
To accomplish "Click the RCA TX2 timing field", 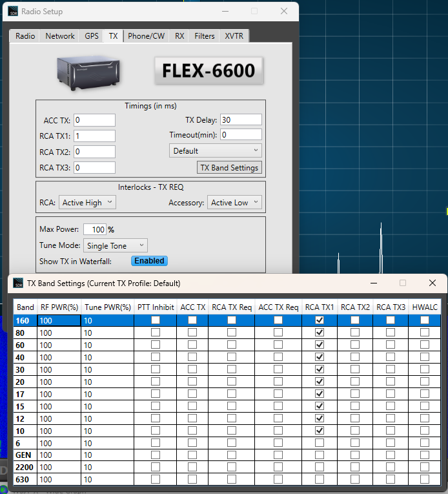I will tap(94, 152).
